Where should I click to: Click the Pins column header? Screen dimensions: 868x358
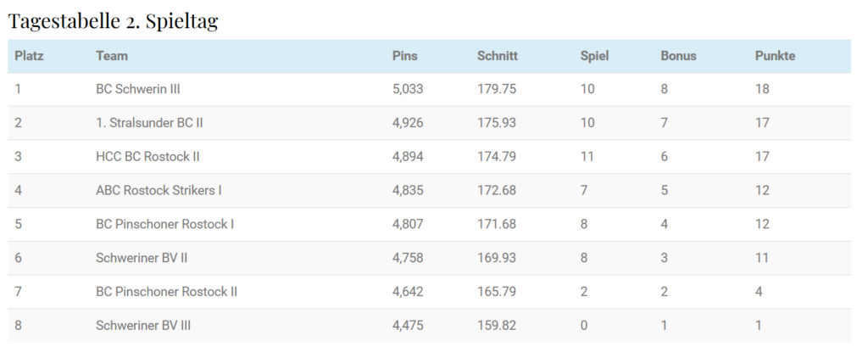click(x=405, y=56)
